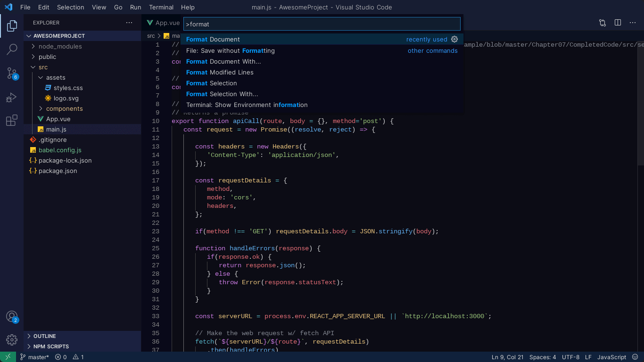
Task: Show errors count in status bar
Action: coord(61,357)
